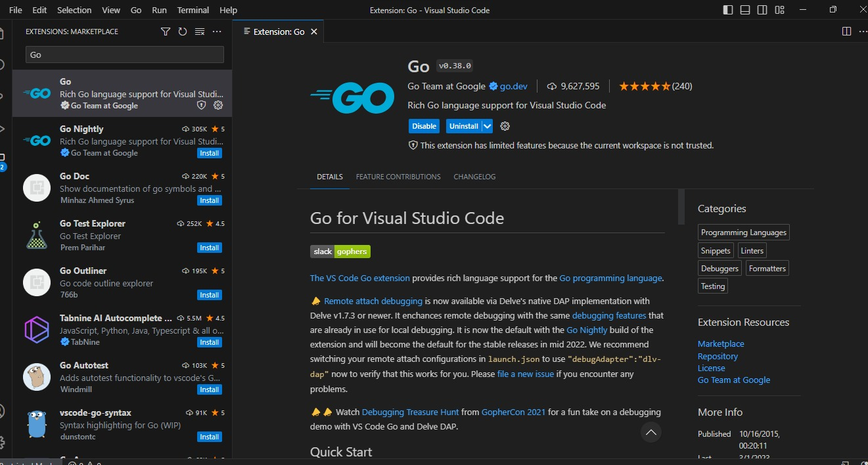This screenshot has height=465, width=868.
Task: Filter extensions using the funnel icon
Action: 166,32
